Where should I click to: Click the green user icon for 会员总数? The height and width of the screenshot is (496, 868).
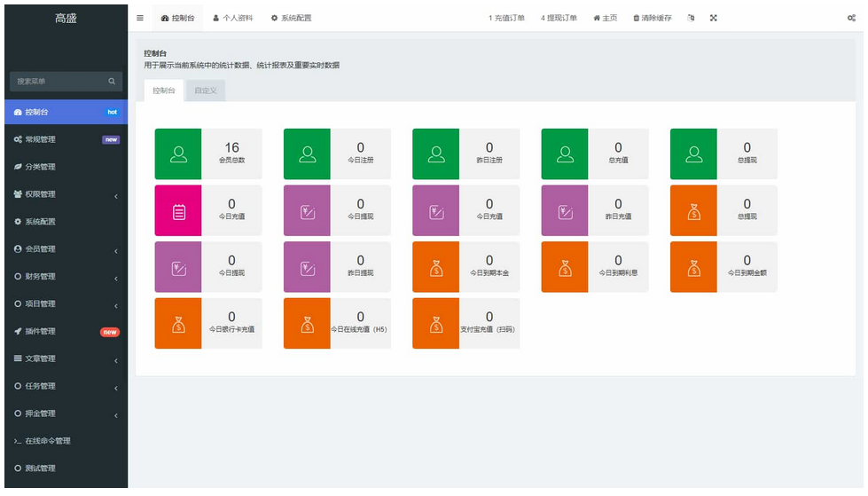[178, 154]
